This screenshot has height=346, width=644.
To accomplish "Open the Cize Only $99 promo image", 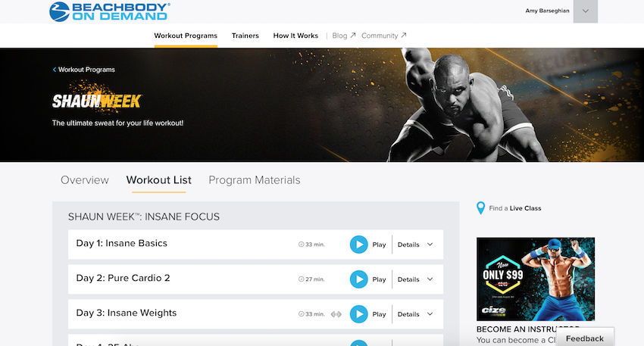I will tap(536, 279).
